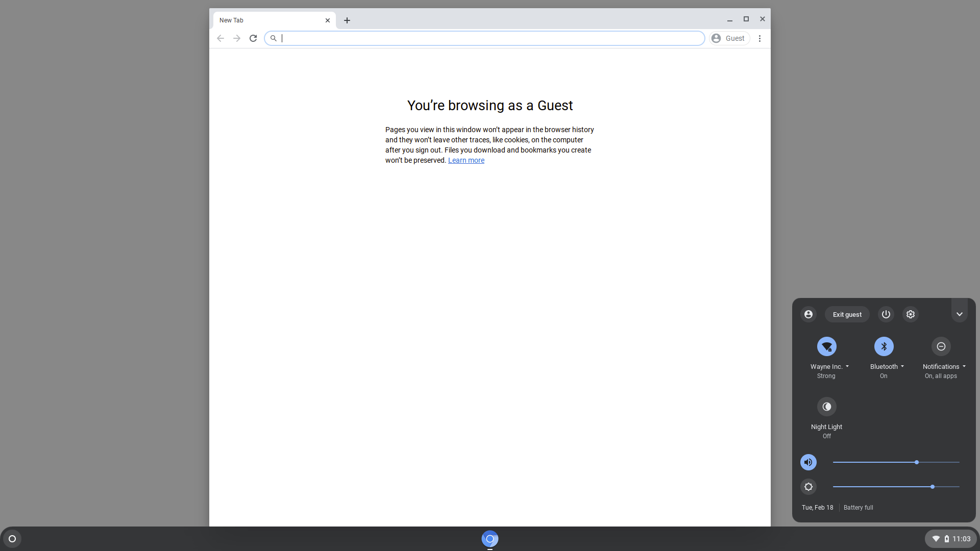Click the Exit guest button
The image size is (980, 551).
847,314
